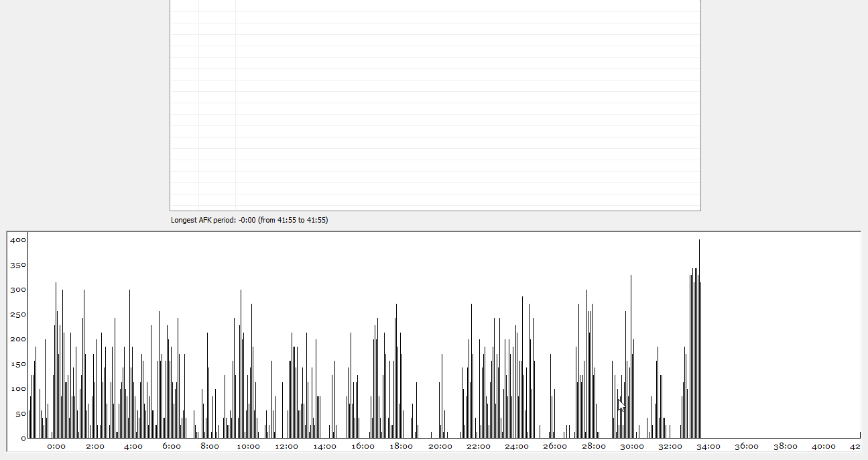This screenshot has width=868, height=460.
Task: Select the 0:00 time axis label
Action: coord(56,447)
